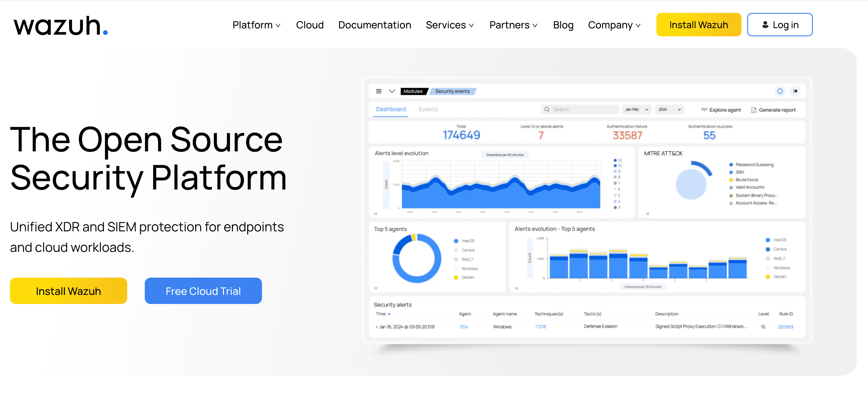Click the Authentication failure value 33587

627,135
